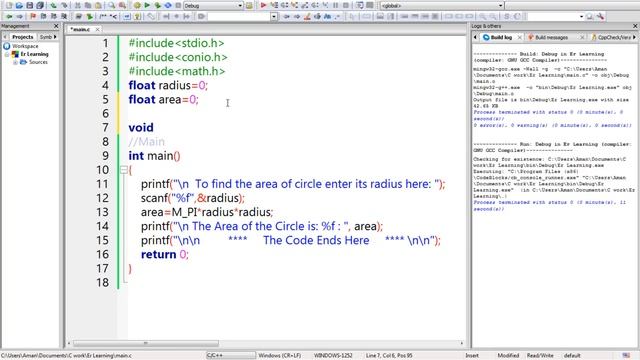Show more Management tabs with right arrow

(x=55, y=37)
